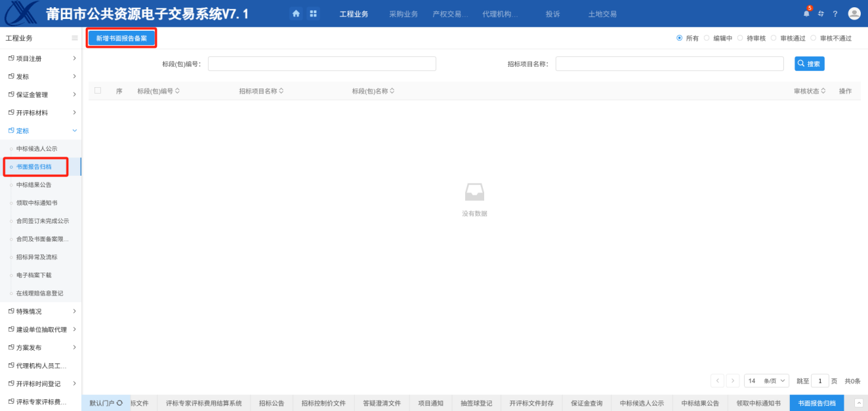Open the 招标公告 bottom tab
Screen dimensions: 868x411
pos(272,403)
